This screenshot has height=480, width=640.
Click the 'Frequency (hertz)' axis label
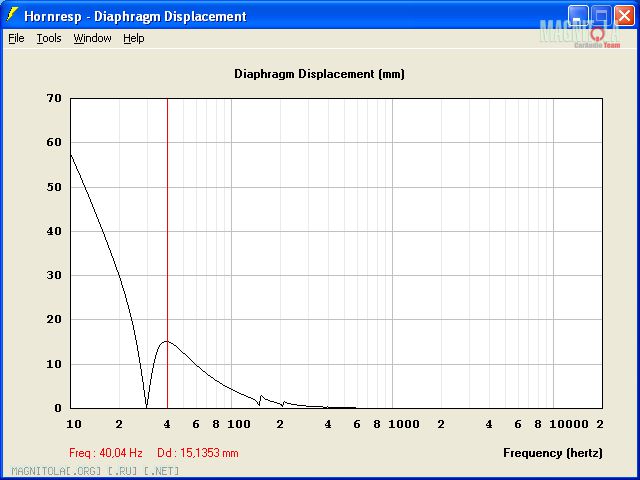tap(552, 453)
